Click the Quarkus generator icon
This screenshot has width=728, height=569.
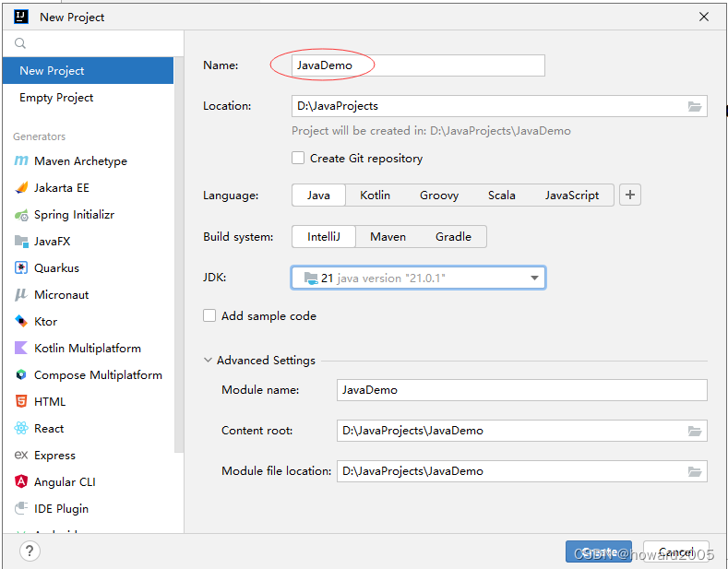tap(21, 268)
